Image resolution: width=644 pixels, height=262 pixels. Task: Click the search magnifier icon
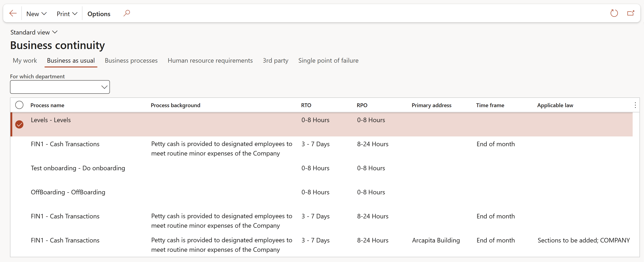pyautogui.click(x=127, y=13)
